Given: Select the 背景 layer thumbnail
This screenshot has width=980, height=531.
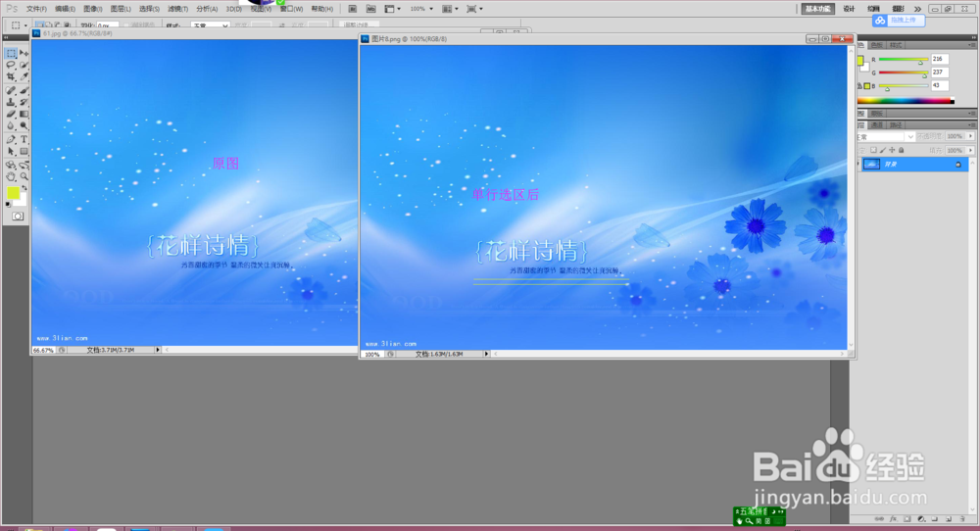Looking at the screenshot, I should 872,165.
